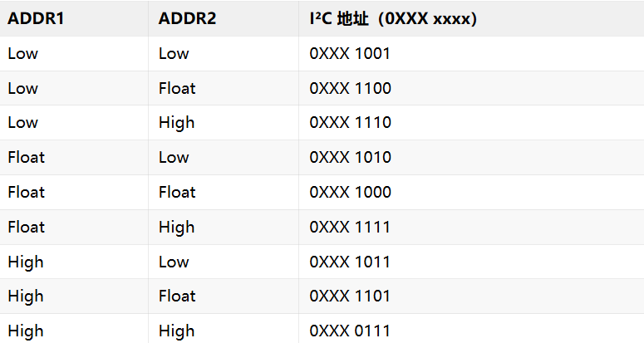Click ADDR1 Low in the first data row

click(23, 53)
